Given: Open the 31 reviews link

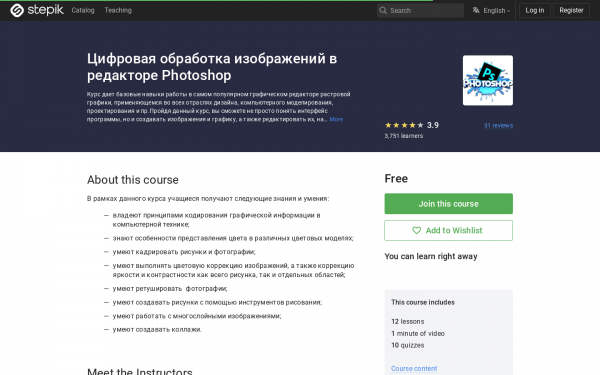Looking at the screenshot, I should point(498,126).
